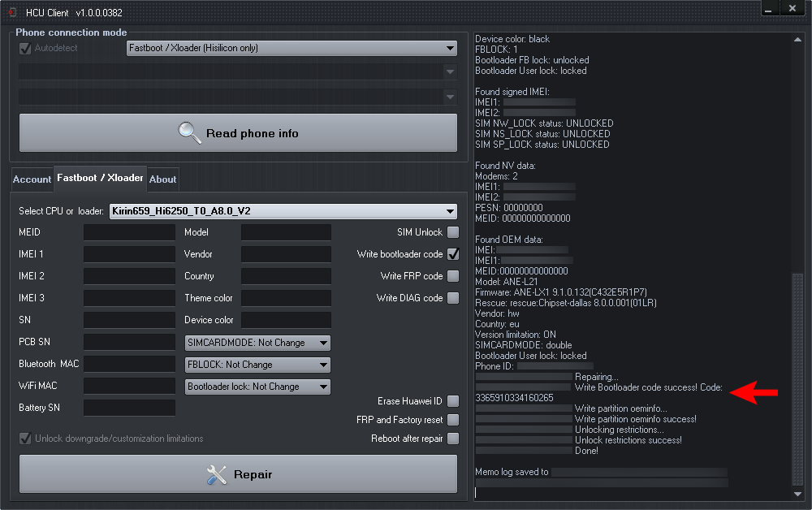Viewport: 812px width, 510px height.
Task: Expand the Select CPU or loader dropdown
Action: (x=283, y=211)
